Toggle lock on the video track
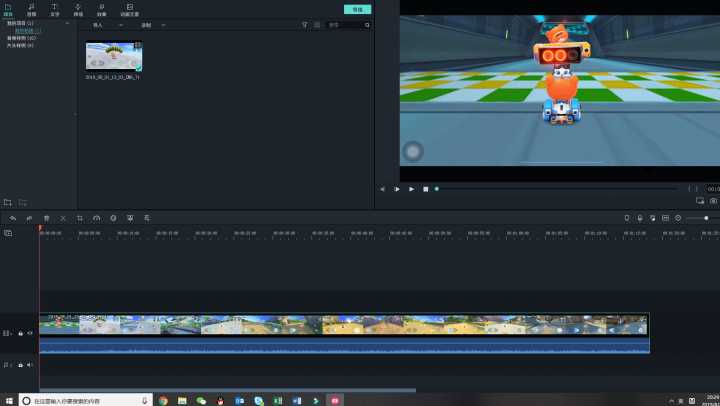This screenshot has width=720, height=406. 21,333
